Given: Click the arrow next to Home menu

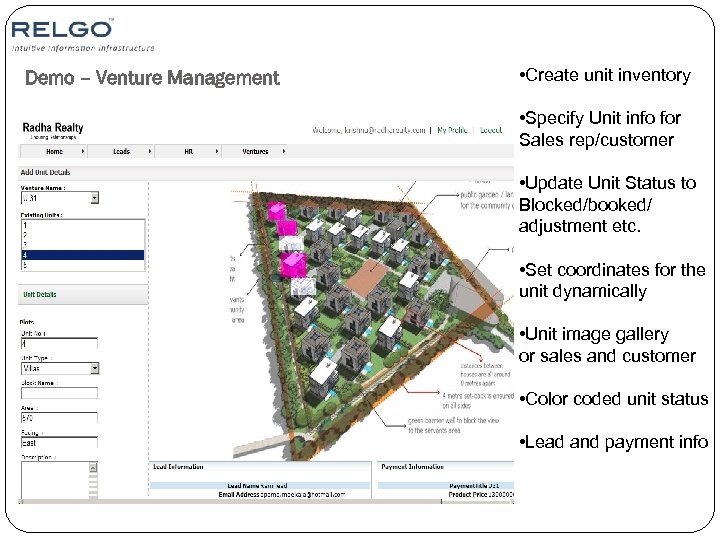Looking at the screenshot, I should point(83,151).
